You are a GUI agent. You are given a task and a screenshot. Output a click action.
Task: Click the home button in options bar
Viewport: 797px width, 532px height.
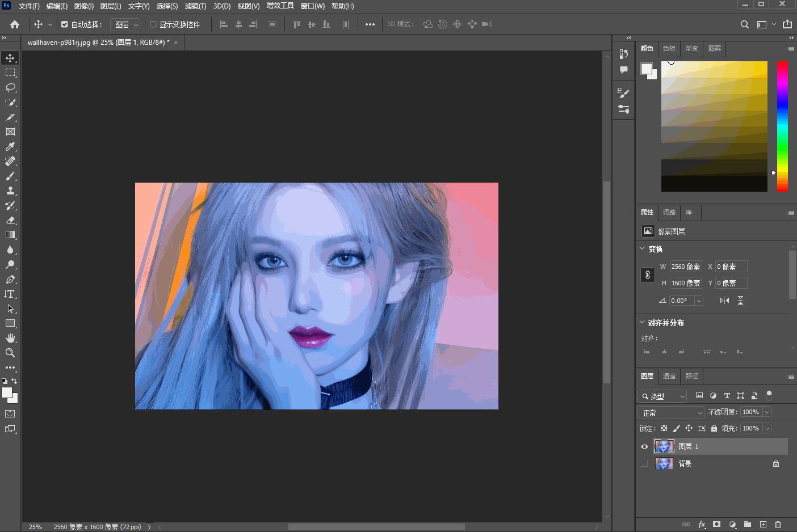pyautogui.click(x=15, y=24)
